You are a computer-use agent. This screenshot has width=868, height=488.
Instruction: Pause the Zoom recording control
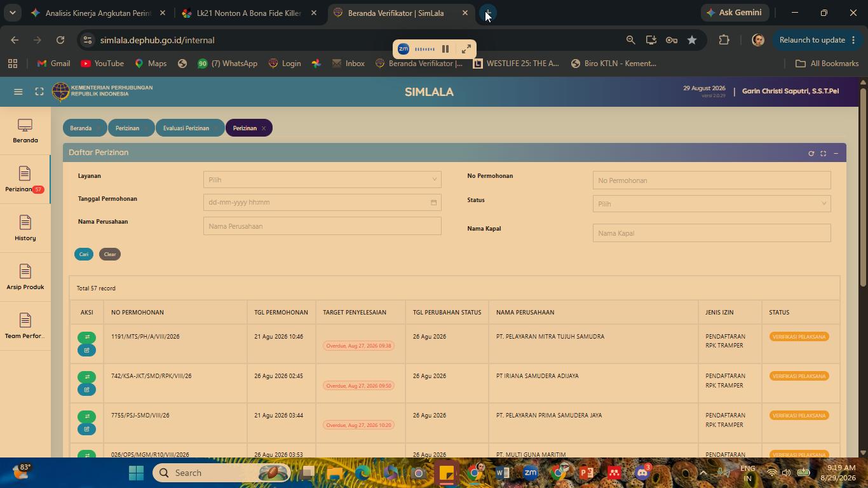pyautogui.click(x=445, y=49)
